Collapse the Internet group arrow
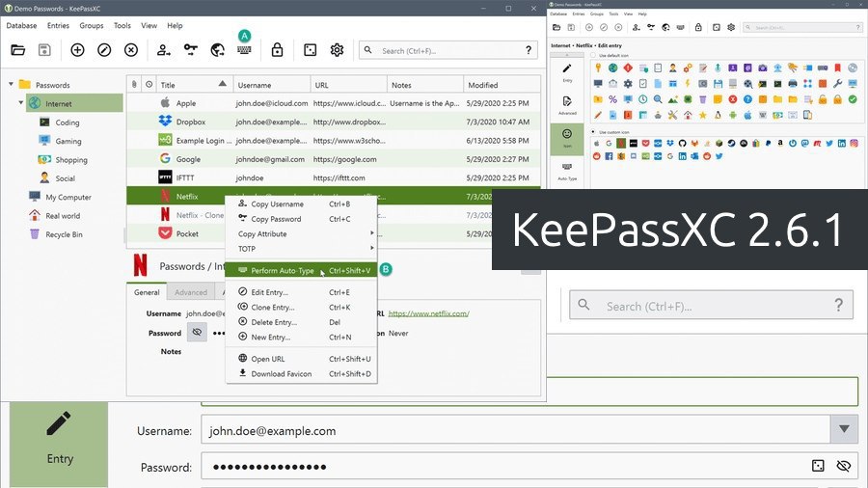868x488 pixels. [x=21, y=103]
